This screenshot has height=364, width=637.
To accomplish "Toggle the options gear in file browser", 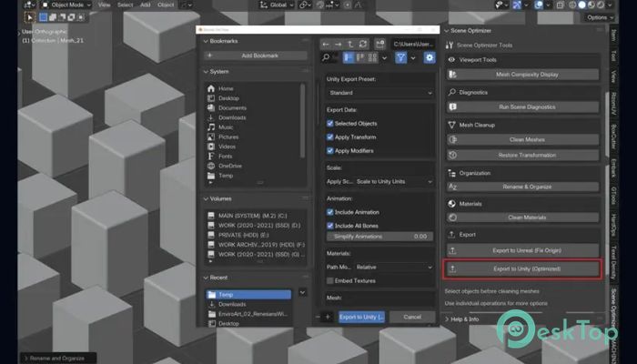I will pos(430,57).
